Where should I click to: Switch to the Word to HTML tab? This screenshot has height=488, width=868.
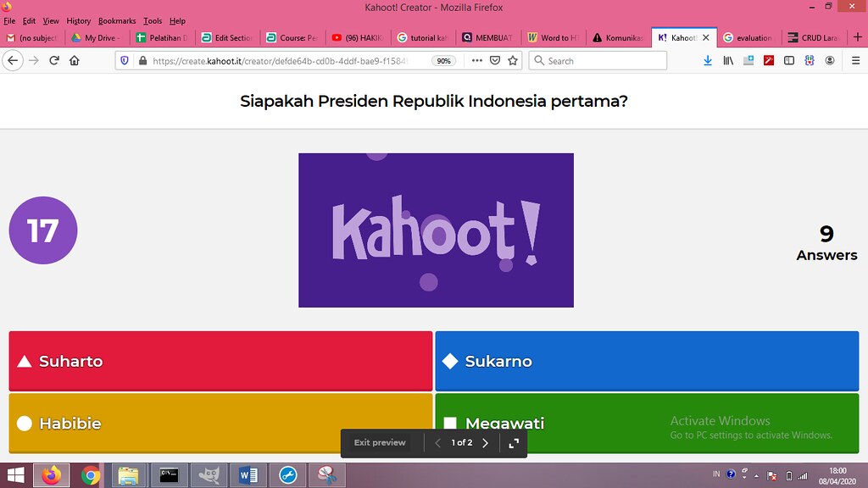pyautogui.click(x=554, y=37)
